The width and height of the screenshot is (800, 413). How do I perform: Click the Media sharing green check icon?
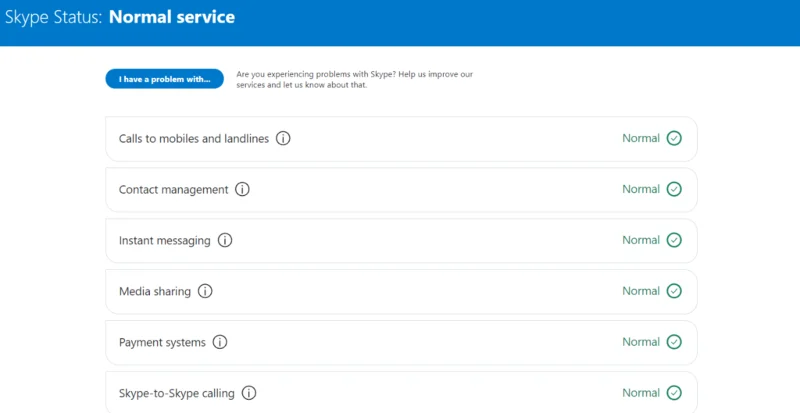674,291
